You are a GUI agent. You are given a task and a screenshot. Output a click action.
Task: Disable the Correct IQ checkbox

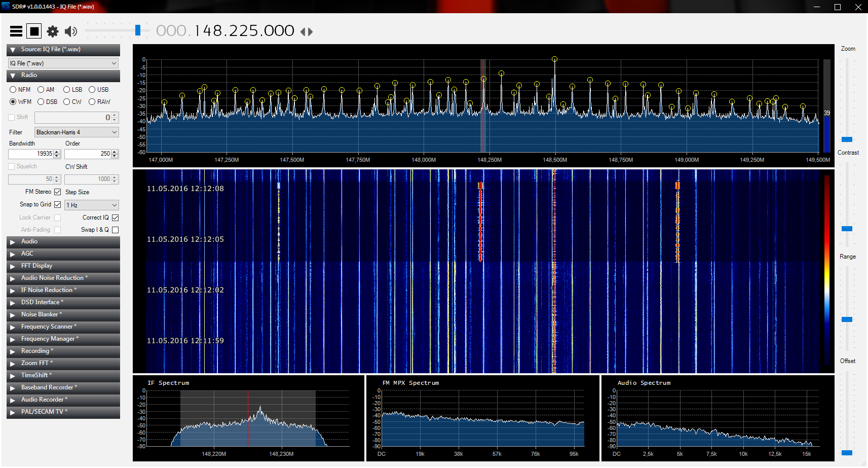point(115,218)
